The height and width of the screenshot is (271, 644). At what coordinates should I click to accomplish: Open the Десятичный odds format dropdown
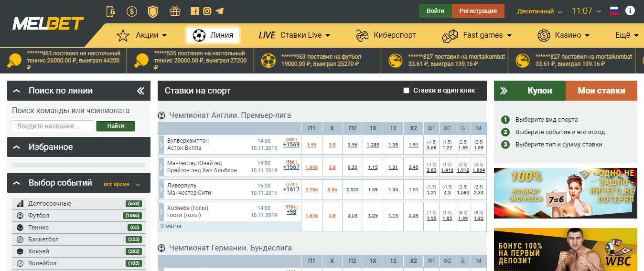(x=540, y=11)
